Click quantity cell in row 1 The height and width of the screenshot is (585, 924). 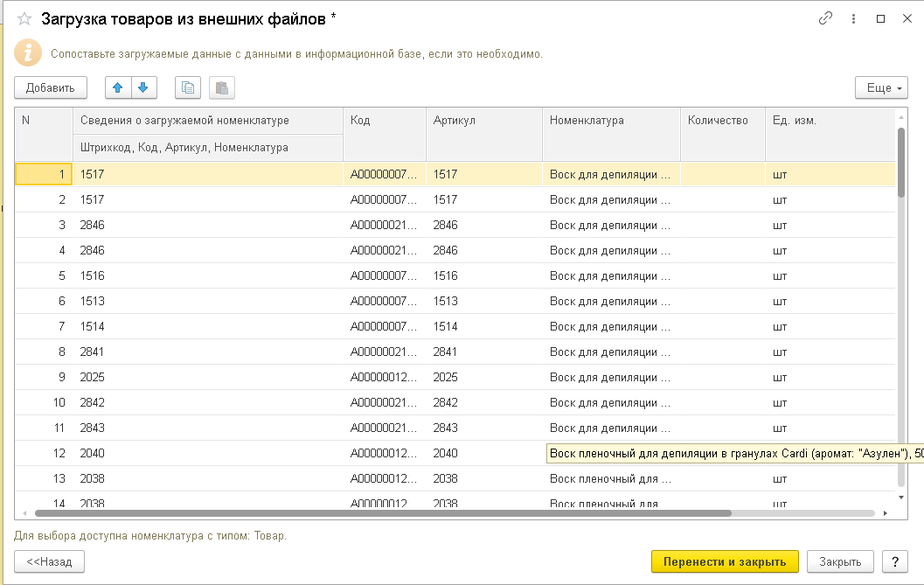[722, 174]
